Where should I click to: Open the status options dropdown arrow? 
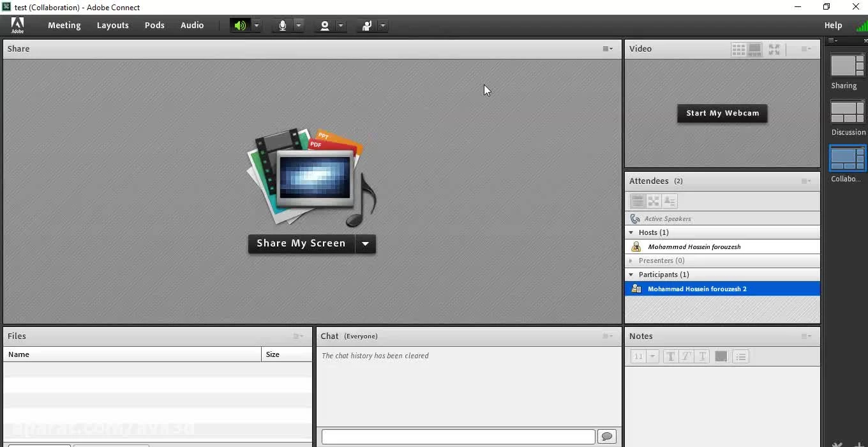(383, 26)
